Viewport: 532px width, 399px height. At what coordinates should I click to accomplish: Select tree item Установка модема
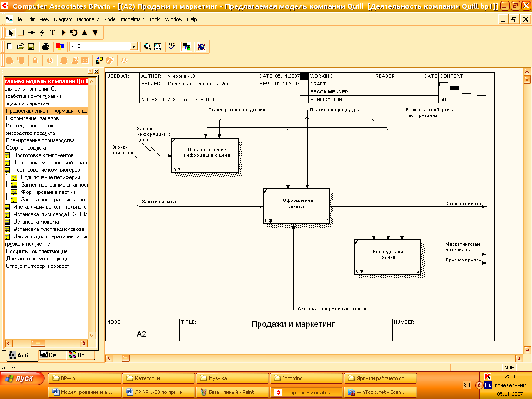[36, 222]
